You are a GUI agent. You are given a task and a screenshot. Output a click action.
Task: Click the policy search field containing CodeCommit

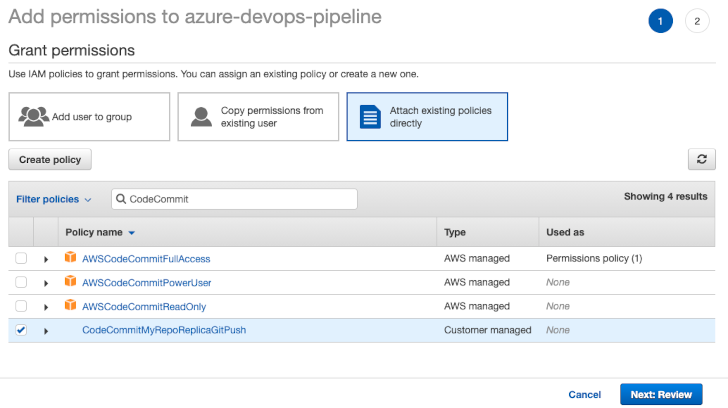(240, 199)
